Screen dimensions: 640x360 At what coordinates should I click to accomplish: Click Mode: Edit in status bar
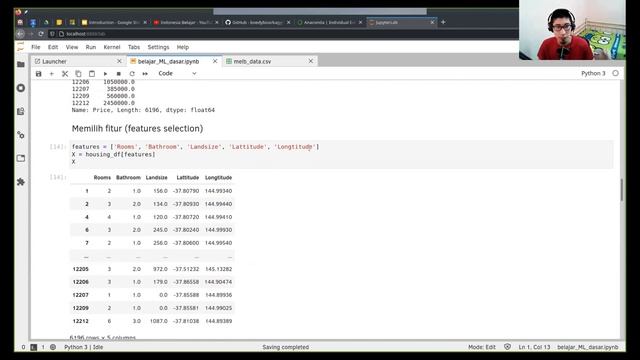pyautogui.click(x=482, y=347)
